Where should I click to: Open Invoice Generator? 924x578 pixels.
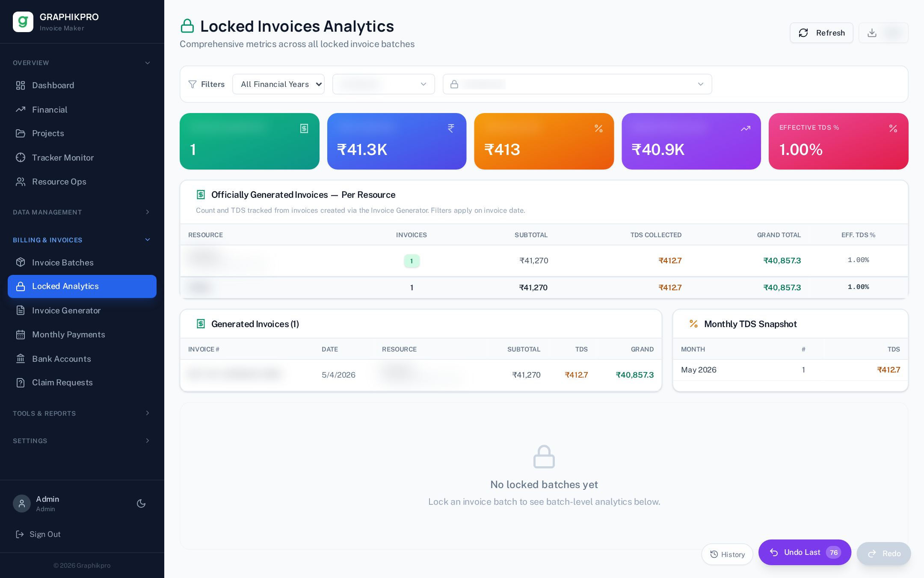tap(82, 310)
